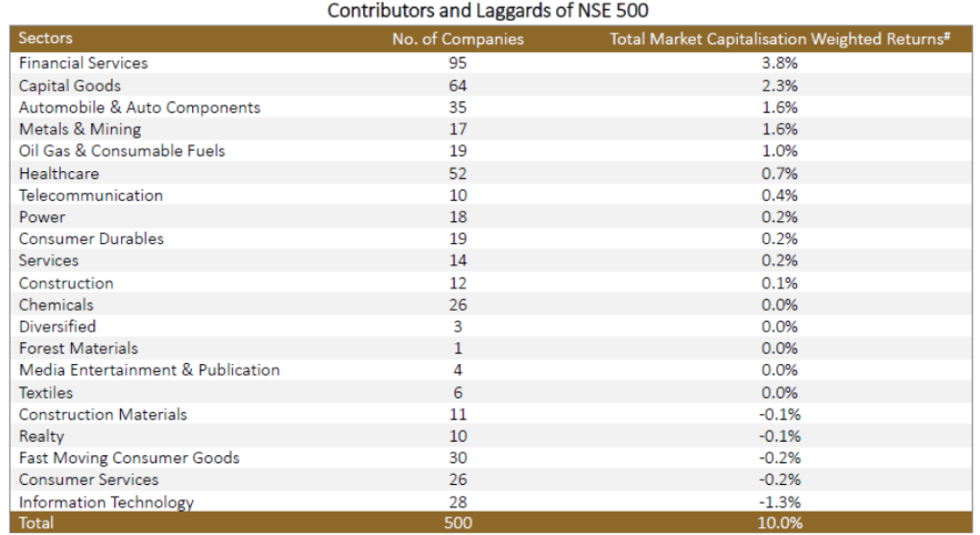Click the -0.1% return for Realty
980x535 pixels.
779,437
